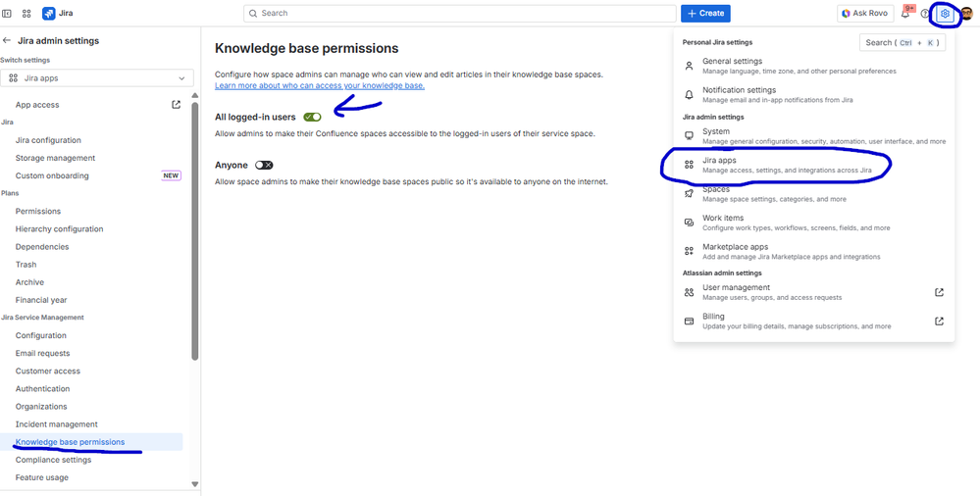Click Spaces rocket icon
The width and height of the screenshot is (980, 496).
pyautogui.click(x=689, y=194)
